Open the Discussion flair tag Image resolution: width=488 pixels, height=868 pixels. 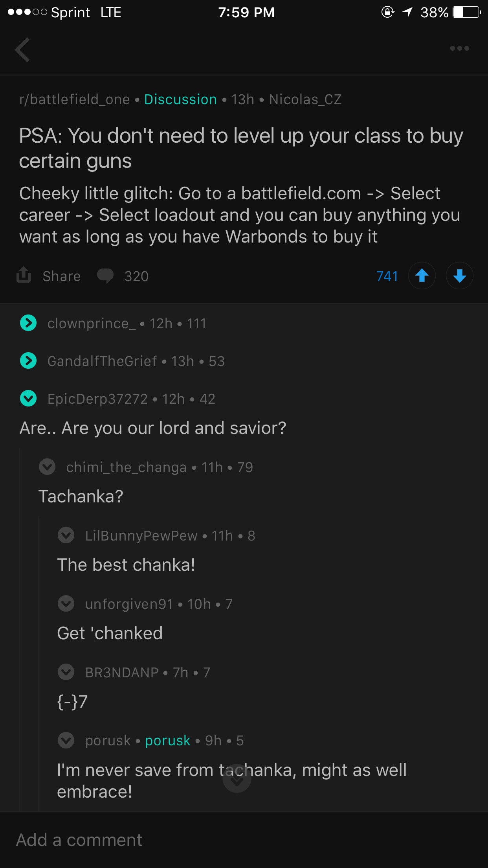pos(180,99)
